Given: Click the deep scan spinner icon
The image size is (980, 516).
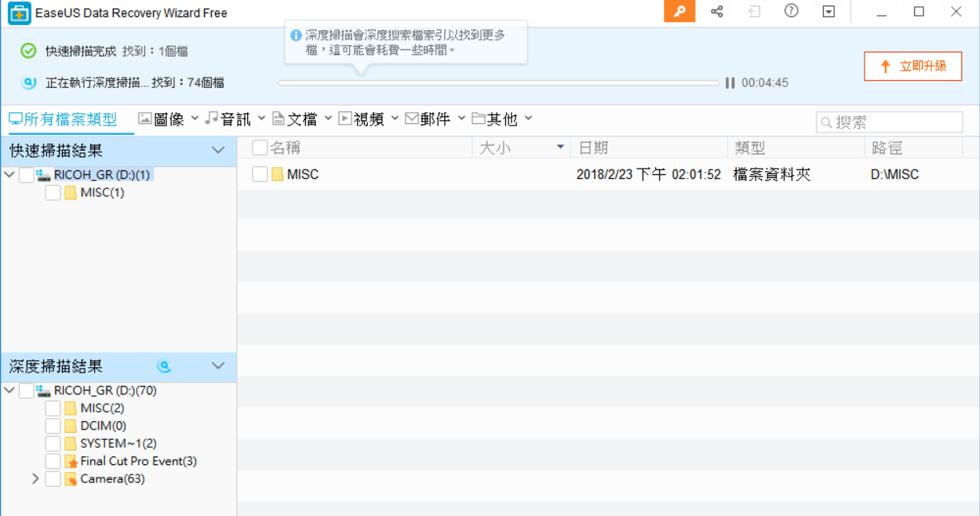Looking at the screenshot, I should click(x=164, y=366).
